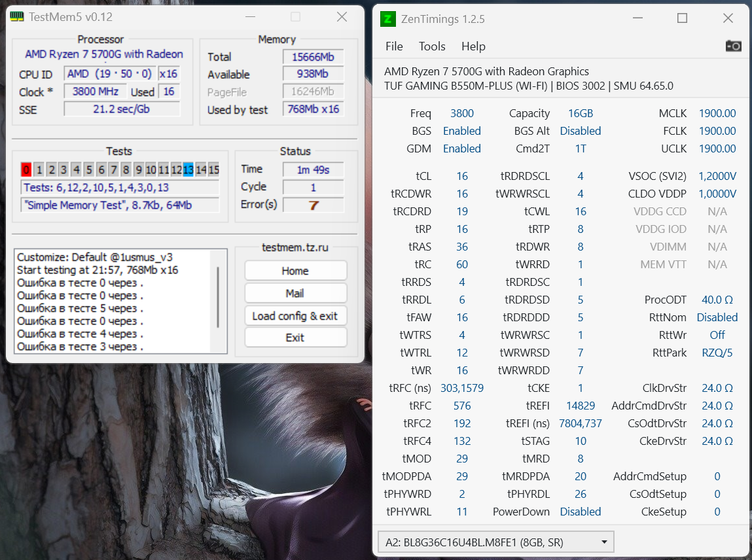The height and width of the screenshot is (560, 752).
Task: Click the ZenTimings screenshot camera icon
Action: tap(733, 46)
